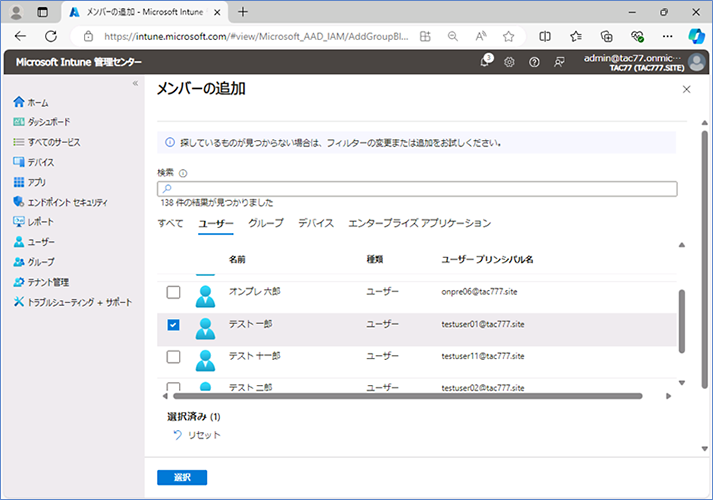Viewport: 713px width, 500px height.
Task: Open テナント管理 in the sidebar
Action: (41, 282)
